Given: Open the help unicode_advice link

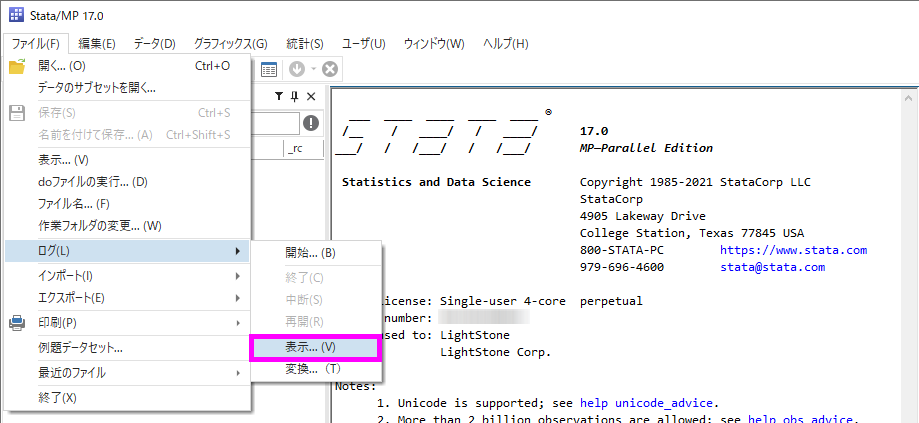Looking at the screenshot, I should point(646,403).
